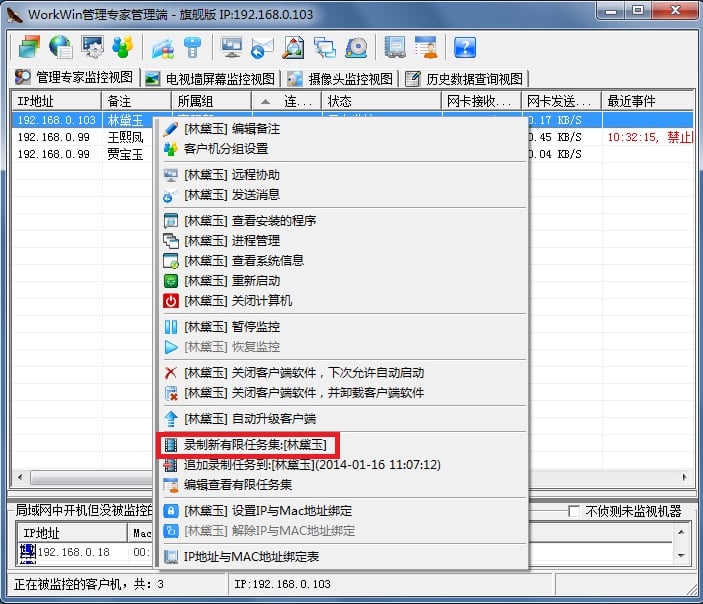Click lower list scrollbar up arrow
Viewport: 703px width, 604px height.
click(x=681, y=532)
